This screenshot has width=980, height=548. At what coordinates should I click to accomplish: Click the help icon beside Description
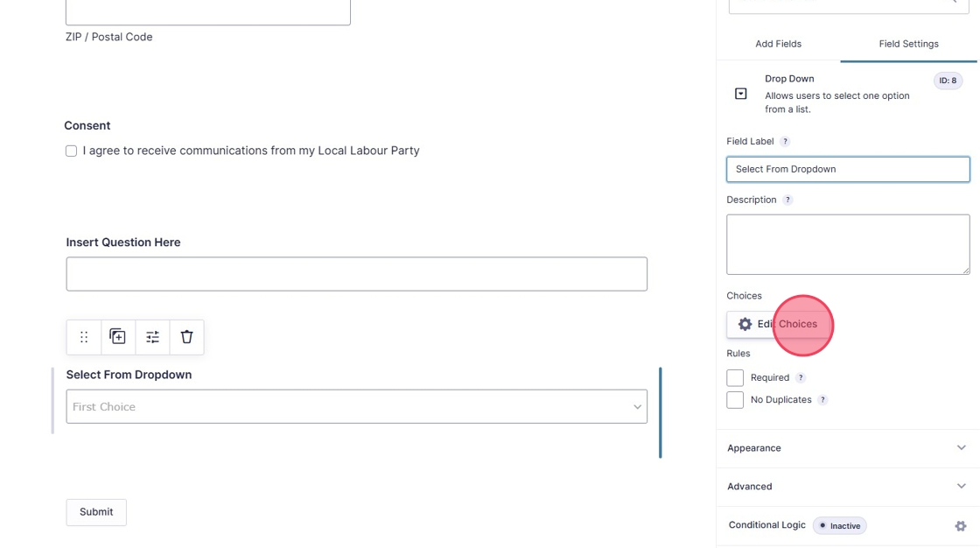click(787, 200)
